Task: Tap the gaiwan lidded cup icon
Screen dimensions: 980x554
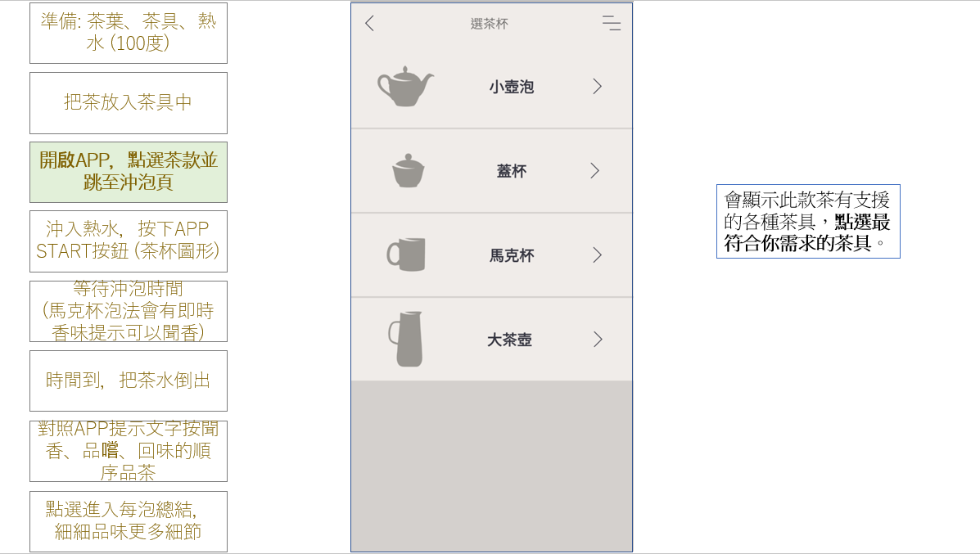Action: (x=409, y=171)
